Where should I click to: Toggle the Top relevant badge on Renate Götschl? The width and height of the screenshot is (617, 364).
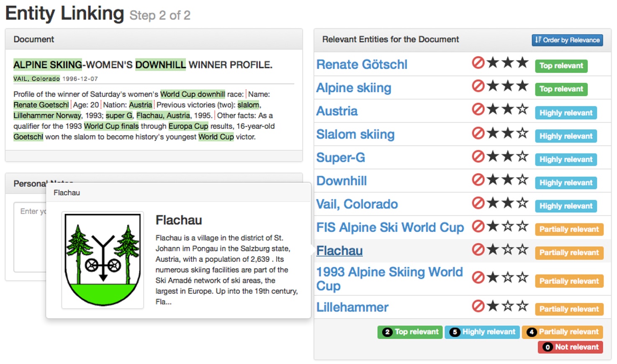561,66
